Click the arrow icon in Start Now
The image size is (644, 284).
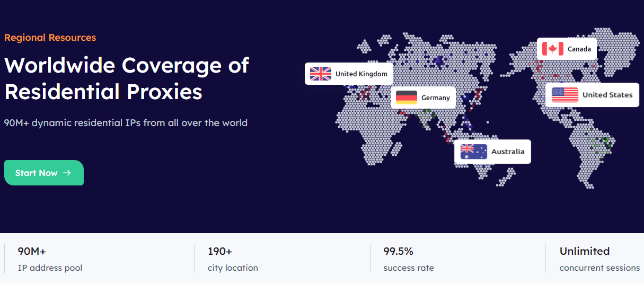67,173
